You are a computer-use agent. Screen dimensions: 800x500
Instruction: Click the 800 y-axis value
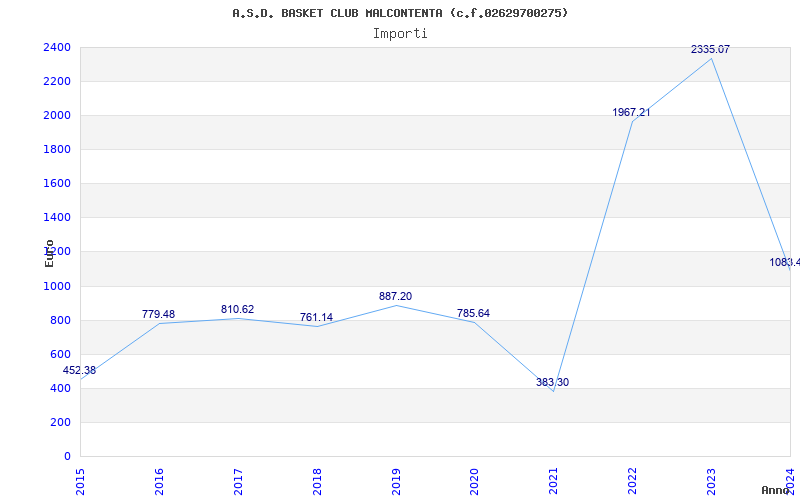click(61, 321)
